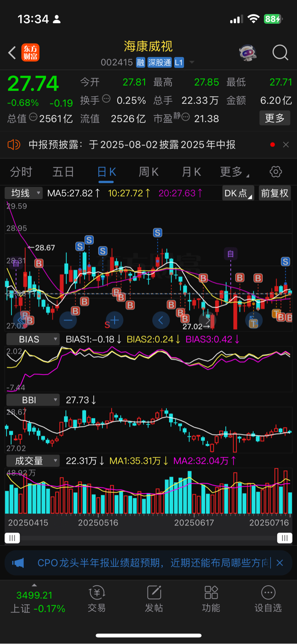This screenshot has width=297, height=644.
Task: Tap the back arrow icon
Action: pyautogui.click(x=12, y=53)
